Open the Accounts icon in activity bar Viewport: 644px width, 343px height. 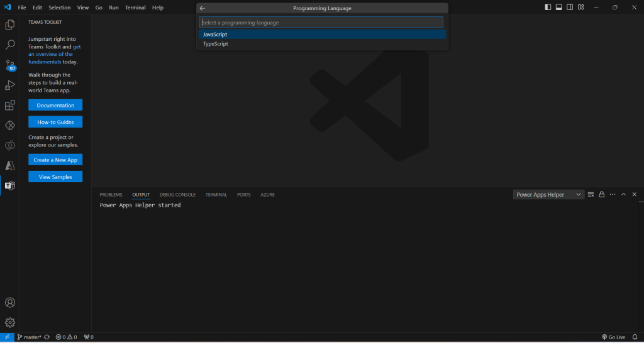click(10, 303)
